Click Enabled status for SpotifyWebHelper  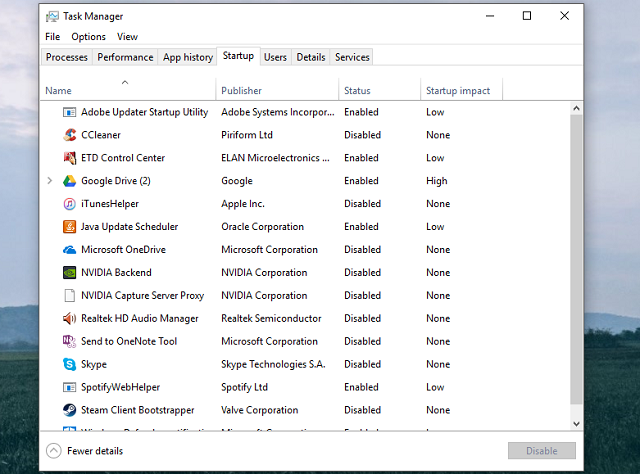(x=361, y=387)
